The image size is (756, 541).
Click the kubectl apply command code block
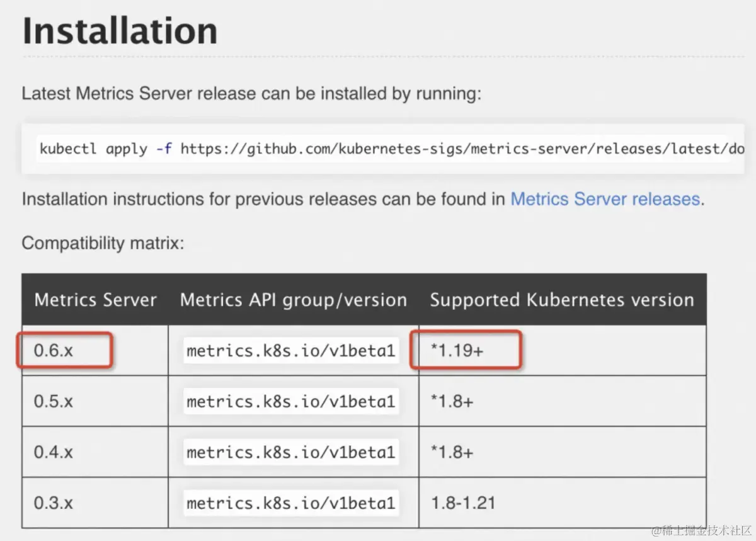pos(383,149)
